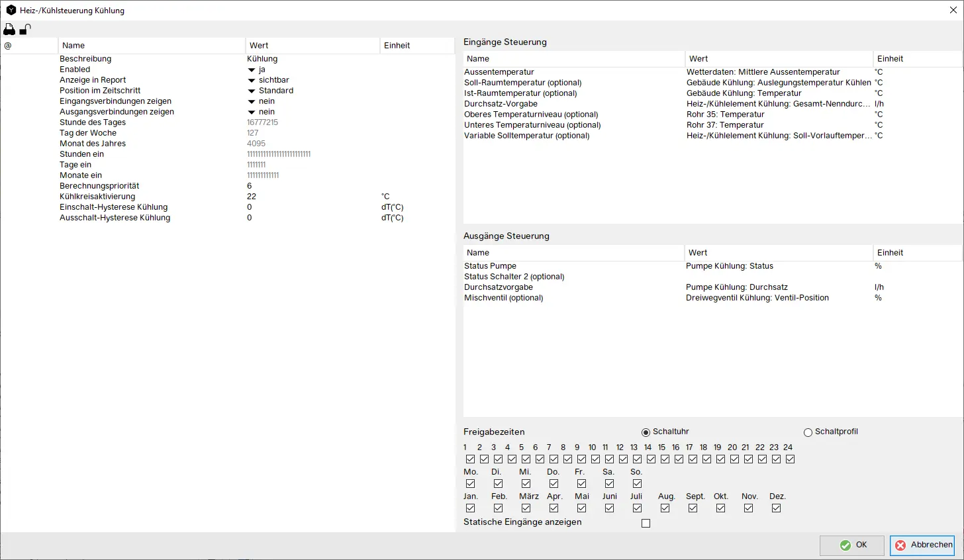Screen dimensions: 964x560
Task: Open the Anzeige in Report dropdown
Action: point(252,80)
